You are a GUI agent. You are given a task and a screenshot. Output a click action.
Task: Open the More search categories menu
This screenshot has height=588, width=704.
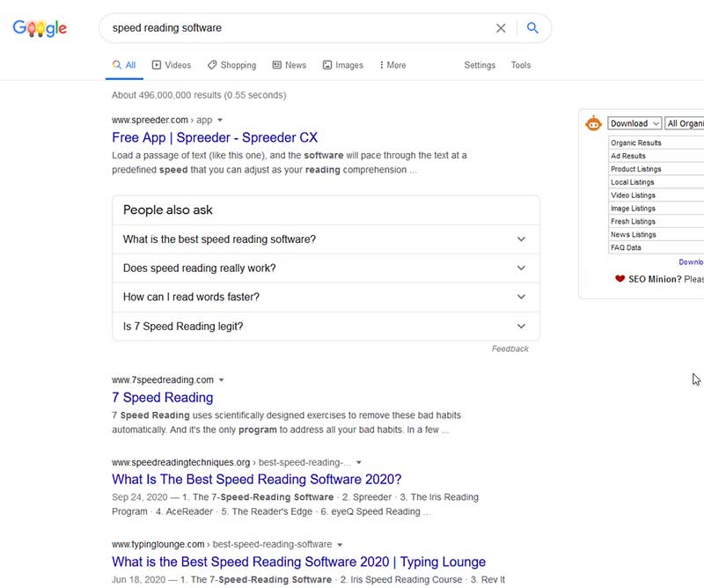tap(392, 65)
